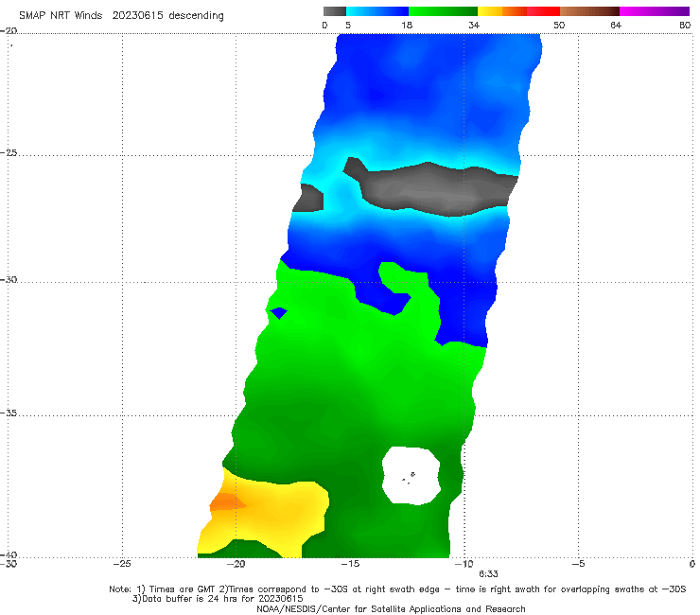This screenshot has width=700, height=615.
Task: Click the latitude label '-35'
Action: (x=9, y=413)
